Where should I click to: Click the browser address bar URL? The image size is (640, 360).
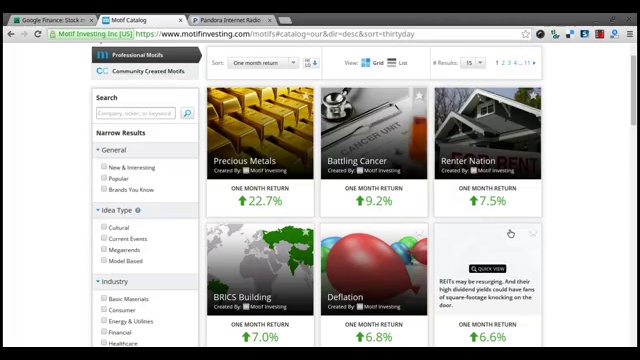[275, 34]
